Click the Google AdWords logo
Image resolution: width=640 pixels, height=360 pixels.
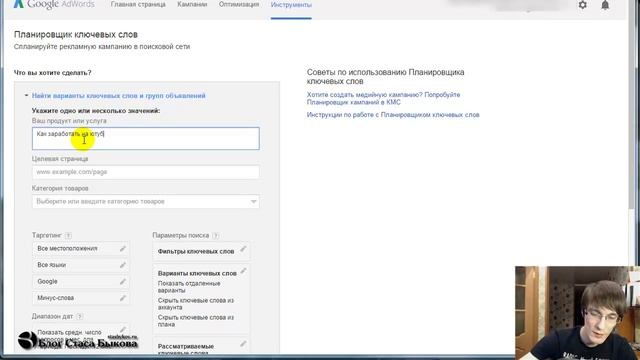[x=53, y=4]
